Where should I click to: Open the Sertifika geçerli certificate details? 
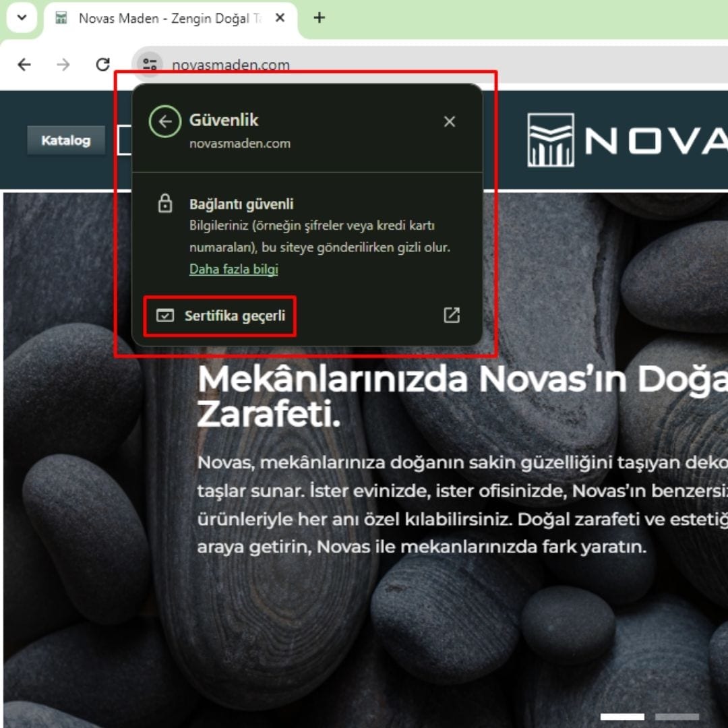(x=307, y=315)
